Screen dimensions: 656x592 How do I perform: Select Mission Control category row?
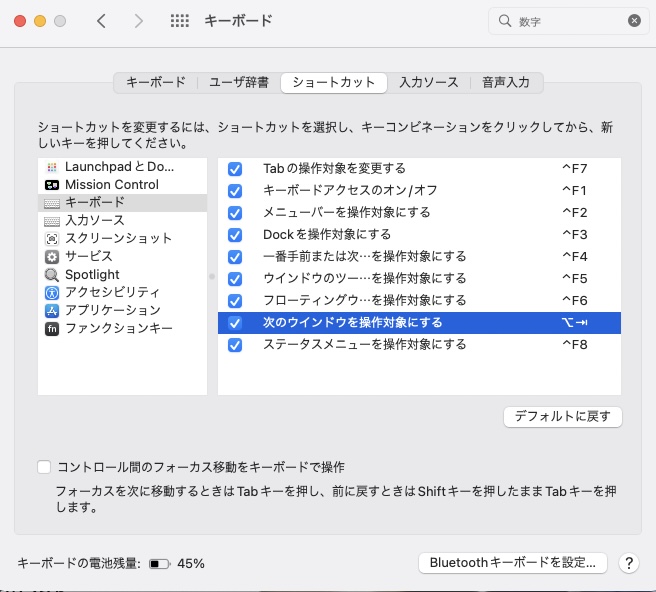122,185
